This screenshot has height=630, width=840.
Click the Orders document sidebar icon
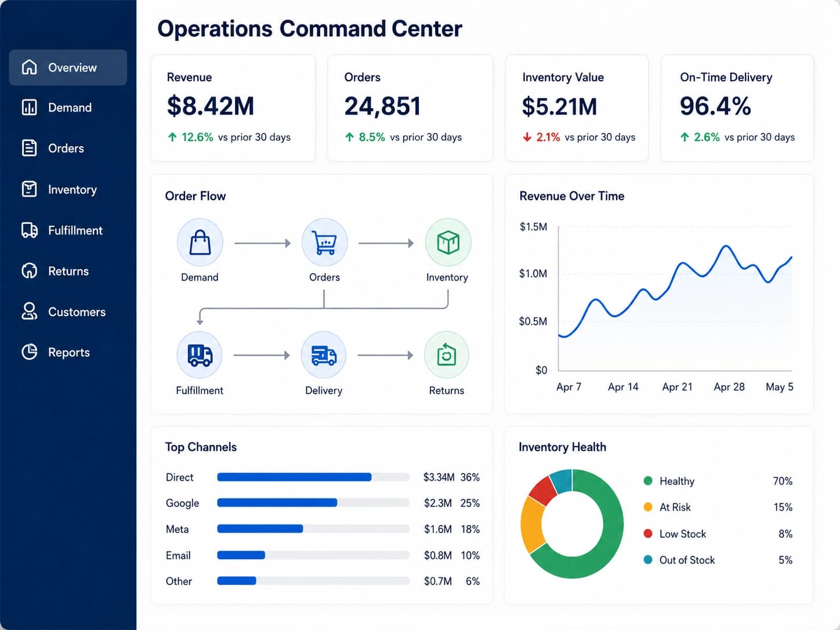[29, 148]
